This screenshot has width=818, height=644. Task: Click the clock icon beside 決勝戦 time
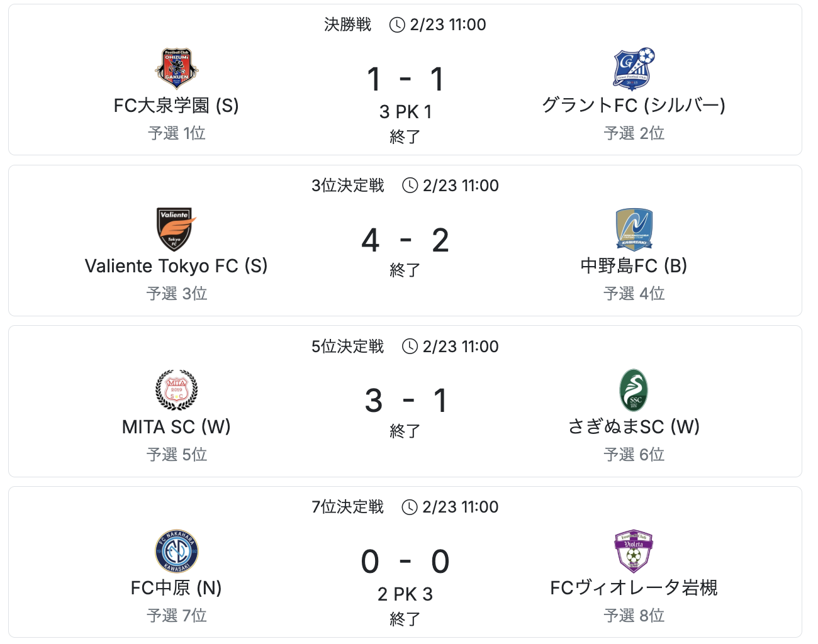coord(397,25)
